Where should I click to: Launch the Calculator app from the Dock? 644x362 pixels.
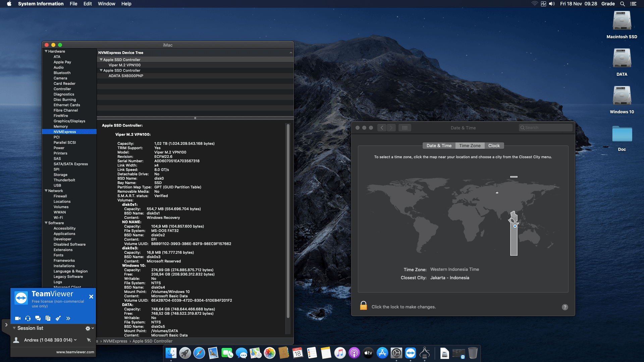pos(425,353)
